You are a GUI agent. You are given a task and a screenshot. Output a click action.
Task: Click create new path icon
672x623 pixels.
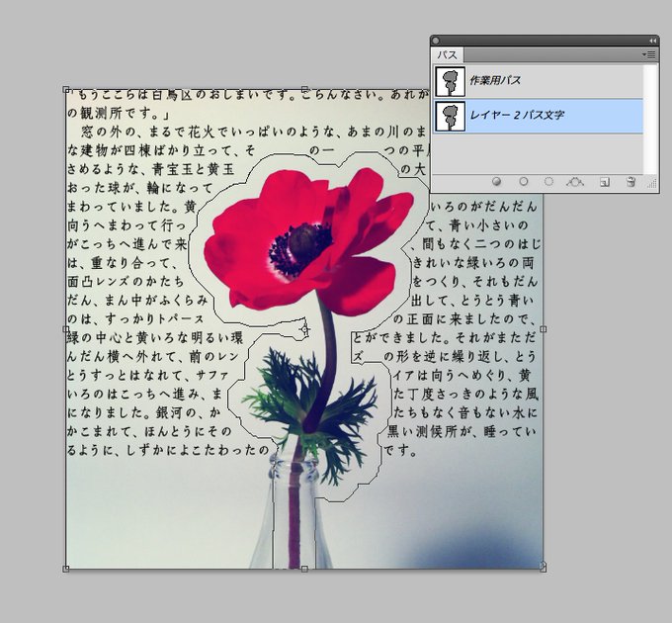tap(604, 182)
